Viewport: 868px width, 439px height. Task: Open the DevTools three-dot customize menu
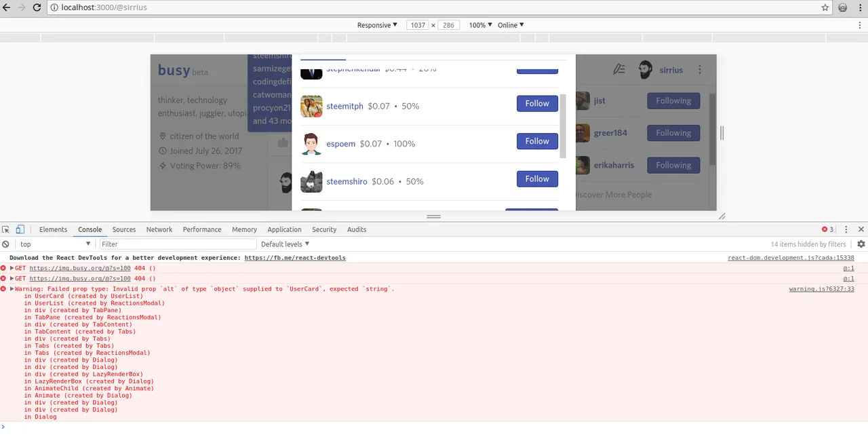click(x=846, y=229)
